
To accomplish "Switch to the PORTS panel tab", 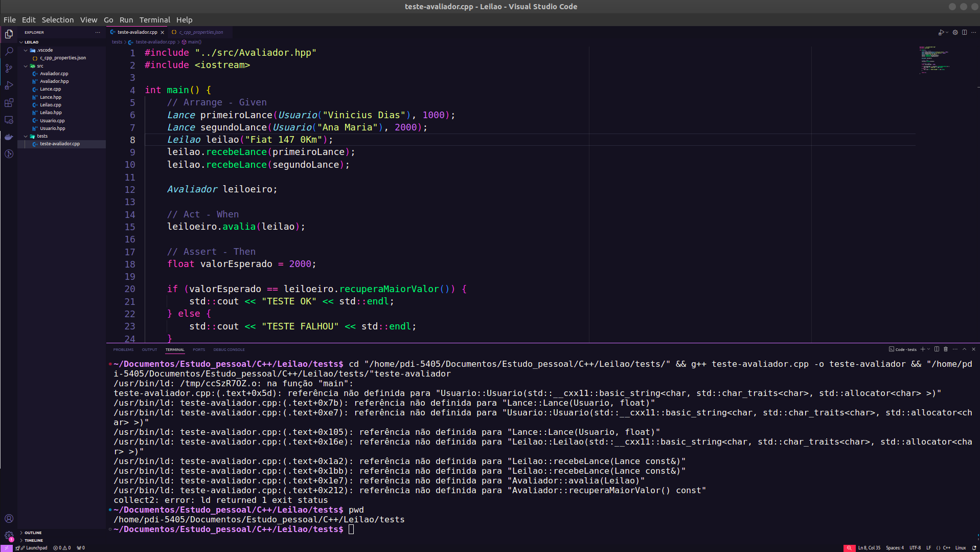I will point(199,349).
